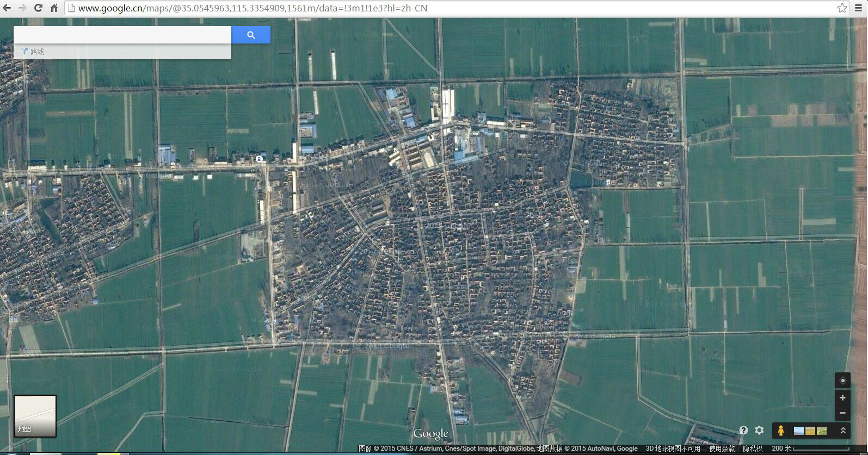The width and height of the screenshot is (868, 455).
Task: Open the 使用条款 terms link
Action: point(722,449)
